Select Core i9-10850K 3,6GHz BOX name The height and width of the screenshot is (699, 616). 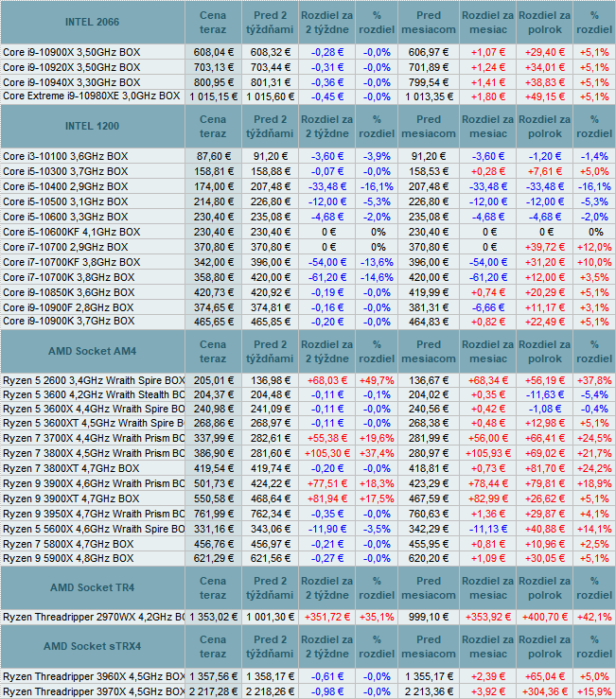tap(69, 293)
